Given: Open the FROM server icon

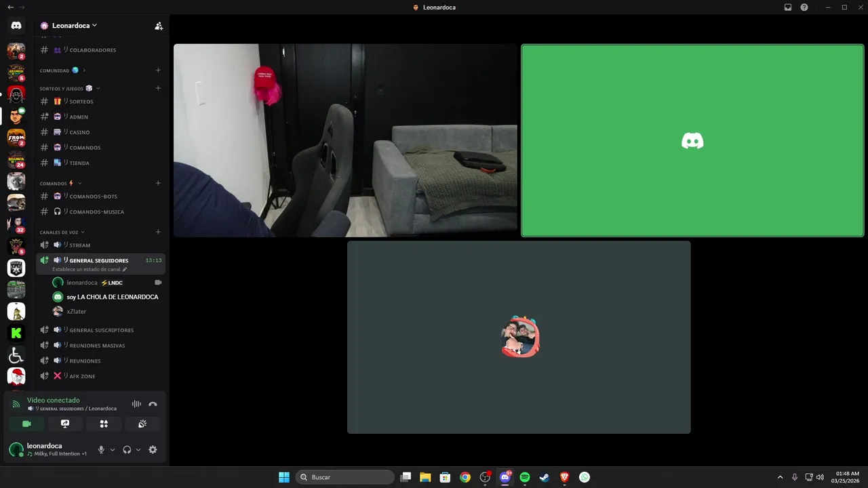Looking at the screenshot, I should click(x=16, y=138).
